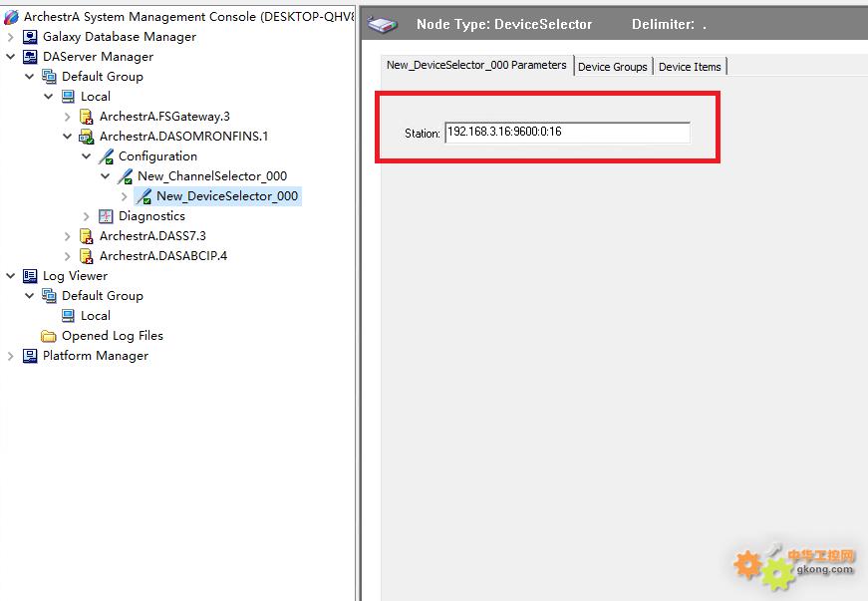Click the ArchestrA.DASABCIP.4 server icon
The height and width of the screenshot is (601, 868).
[87, 256]
